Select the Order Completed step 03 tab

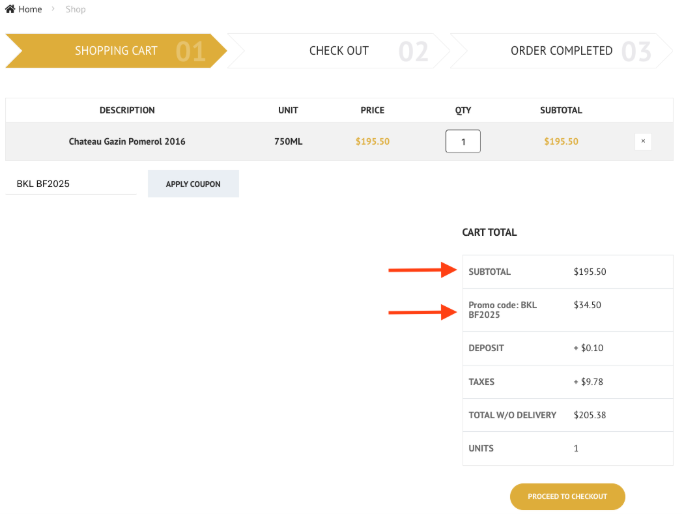point(561,51)
